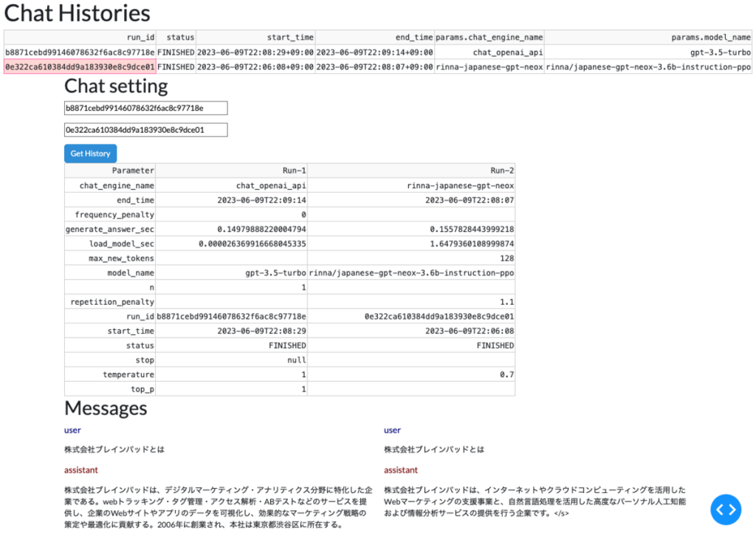Click the params.chat_engine_name column header
This screenshot has width=756, height=536.
tap(489, 37)
